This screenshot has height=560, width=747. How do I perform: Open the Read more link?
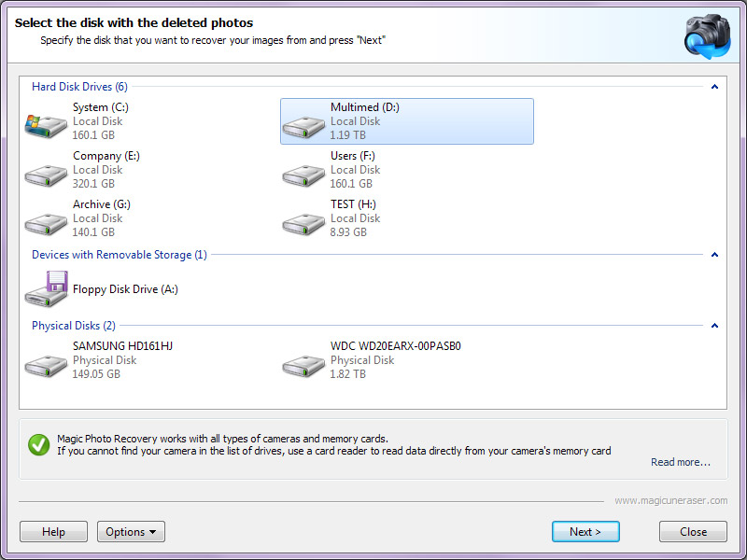click(x=680, y=462)
